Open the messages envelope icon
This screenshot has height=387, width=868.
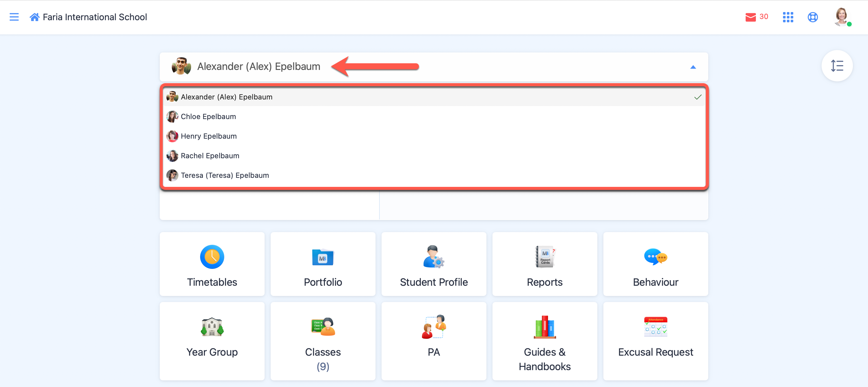750,17
